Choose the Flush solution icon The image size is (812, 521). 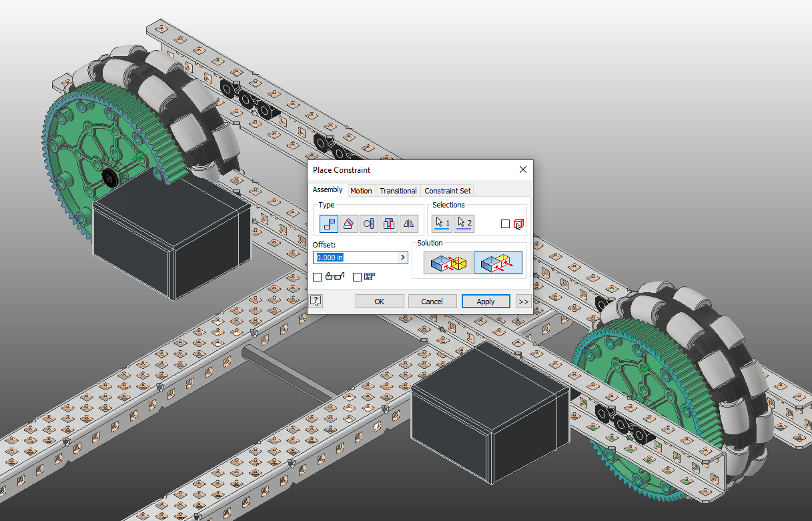(x=498, y=264)
